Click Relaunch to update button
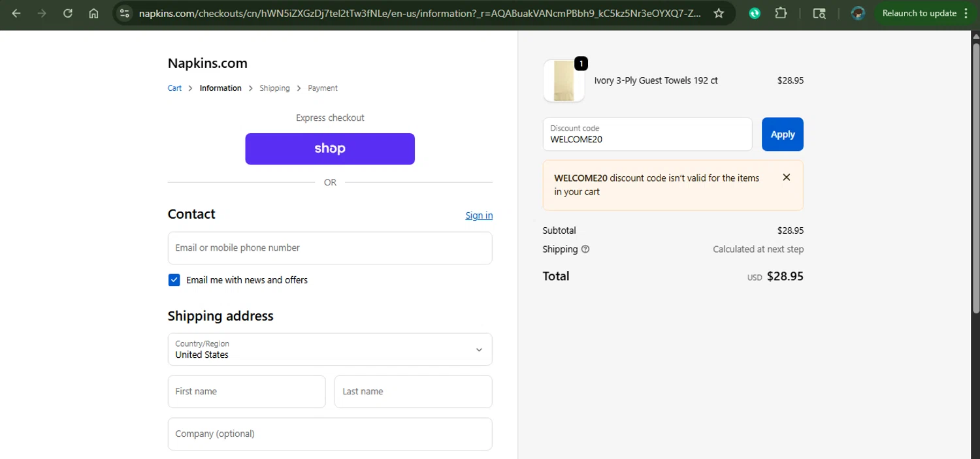 tap(919, 13)
